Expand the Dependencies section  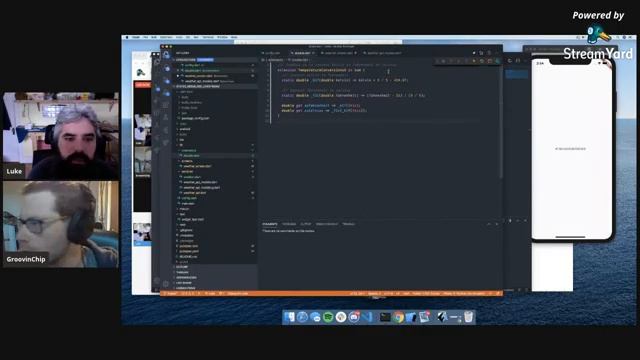pyautogui.click(x=186, y=278)
